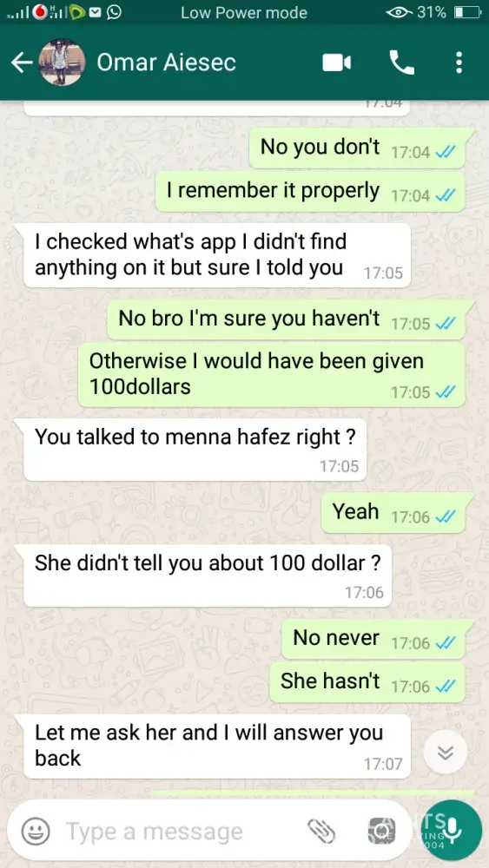Jump to latest messages with down chevron
Screen dimensions: 489x868
(446, 753)
